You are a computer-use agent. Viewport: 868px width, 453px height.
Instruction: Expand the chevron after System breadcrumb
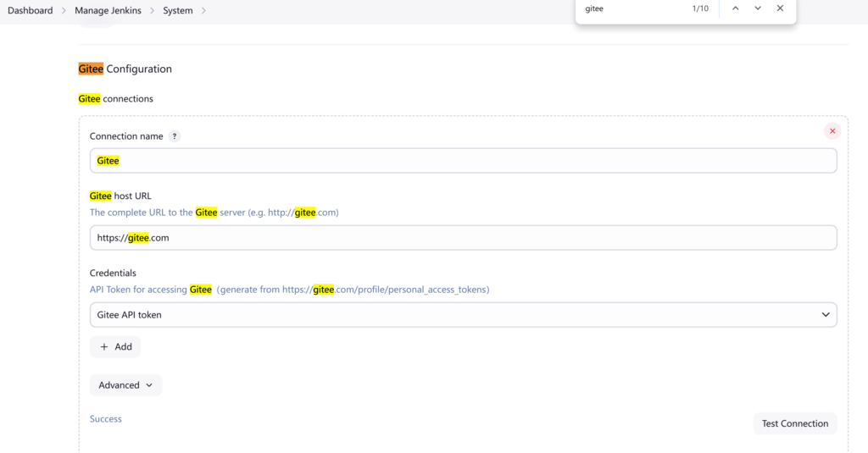click(x=203, y=10)
